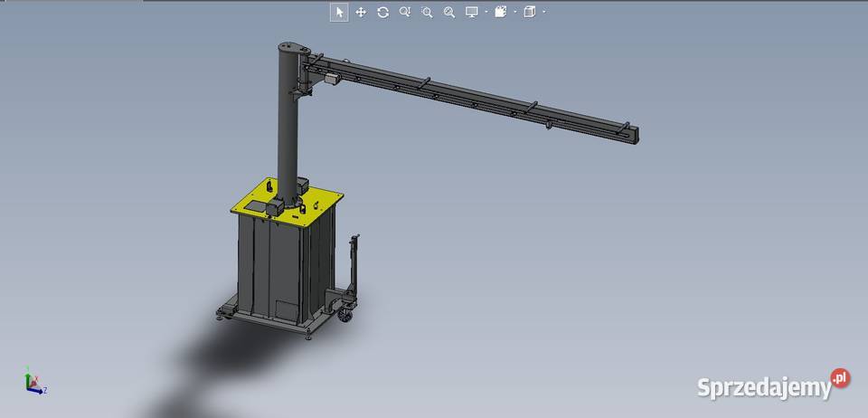Click the view orientation cube icon
Viewport: 868px width, 418px height.
pyautogui.click(x=530, y=12)
